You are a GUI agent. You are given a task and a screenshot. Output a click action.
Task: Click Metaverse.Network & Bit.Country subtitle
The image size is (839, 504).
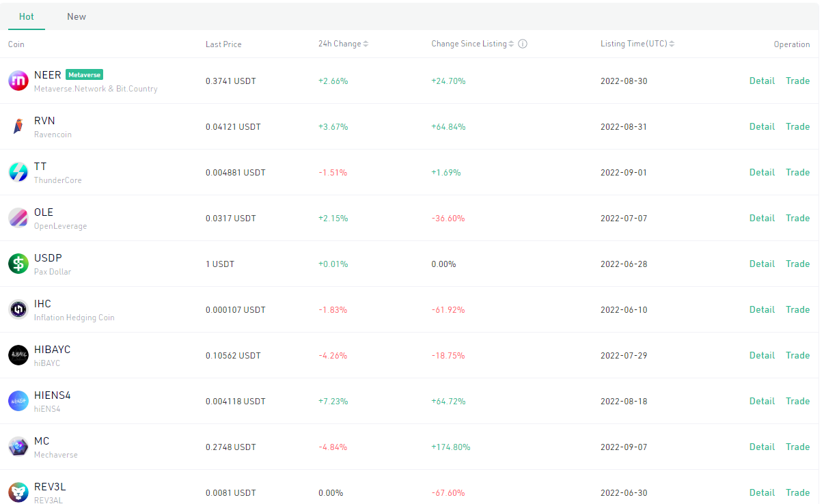(96, 89)
